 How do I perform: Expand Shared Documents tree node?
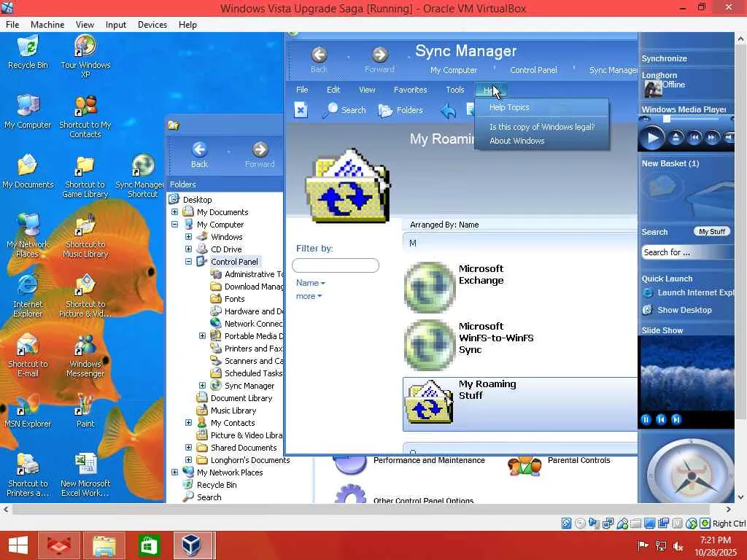(x=189, y=447)
